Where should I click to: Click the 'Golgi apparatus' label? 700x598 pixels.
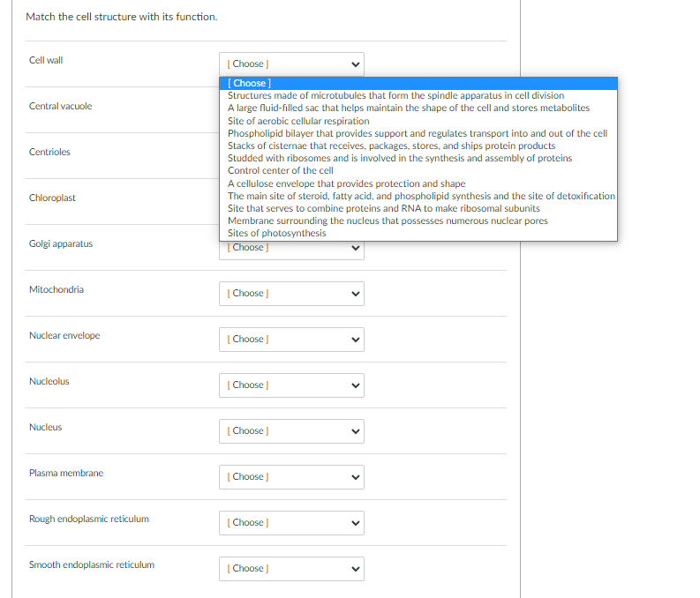[x=61, y=244]
